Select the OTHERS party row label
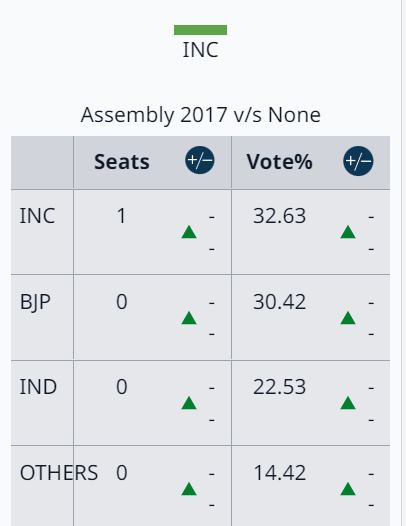 (x=59, y=473)
